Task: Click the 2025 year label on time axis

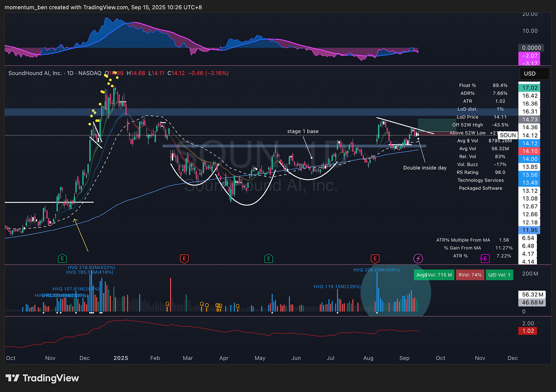Action: pos(121,358)
